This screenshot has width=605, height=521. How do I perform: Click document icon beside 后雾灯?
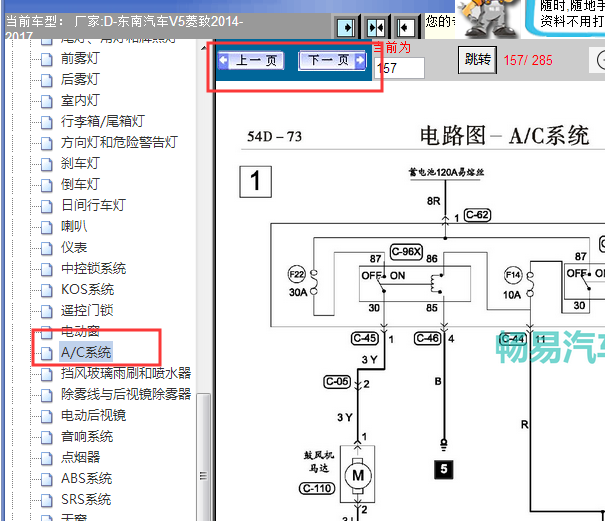47,80
